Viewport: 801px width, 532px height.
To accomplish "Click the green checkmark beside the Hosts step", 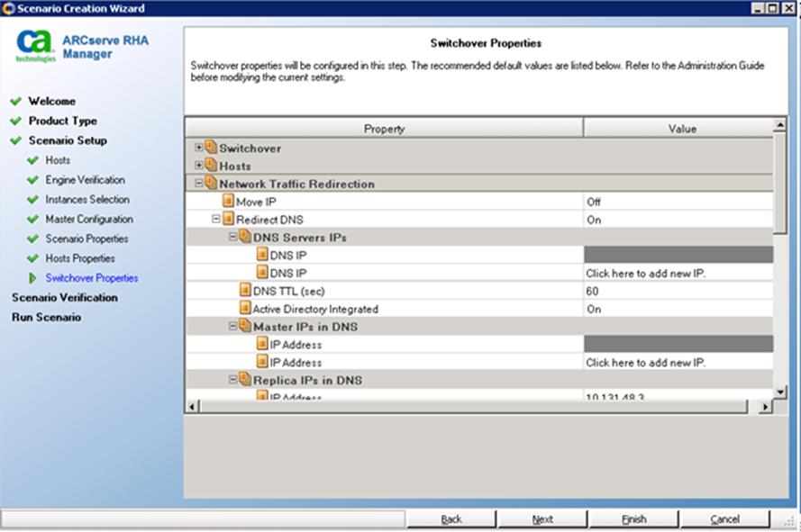I will (x=32, y=160).
